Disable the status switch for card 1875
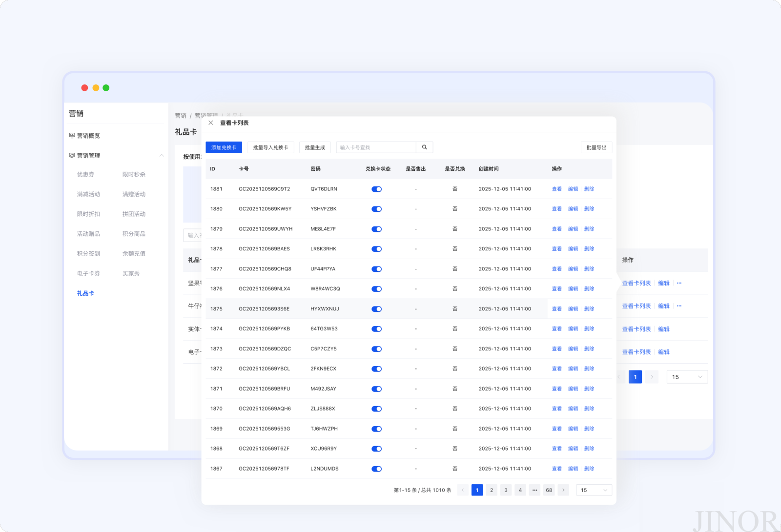Image resolution: width=781 pixels, height=532 pixels. tap(376, 309)
